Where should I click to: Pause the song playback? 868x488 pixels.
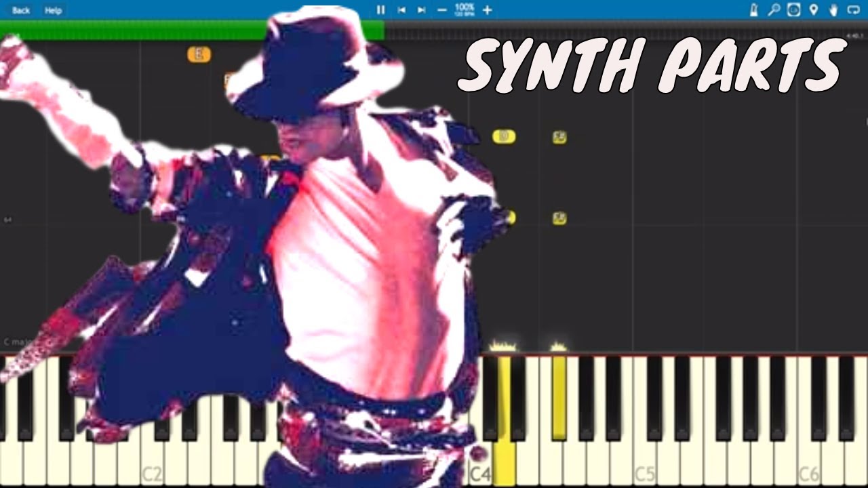(380, 9)
